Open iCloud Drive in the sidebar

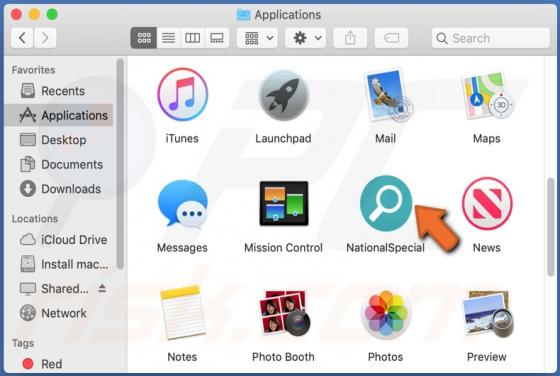click(x=59, y=240)
